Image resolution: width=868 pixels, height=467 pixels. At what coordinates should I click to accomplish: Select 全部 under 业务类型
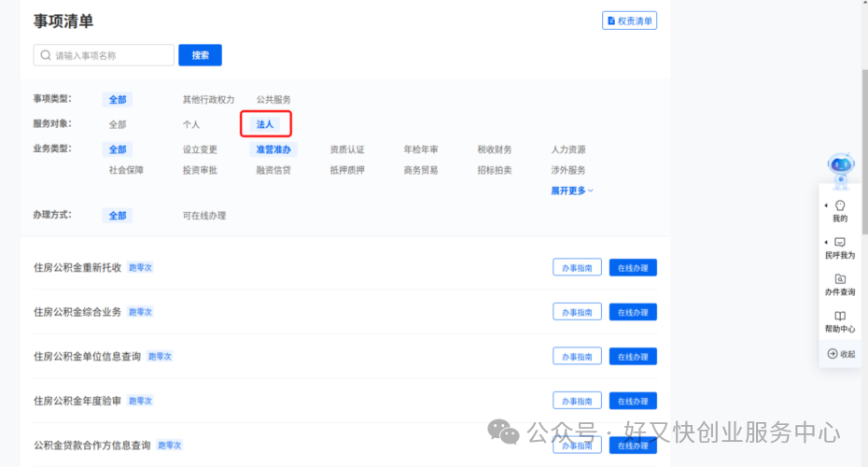coord(118,149)
